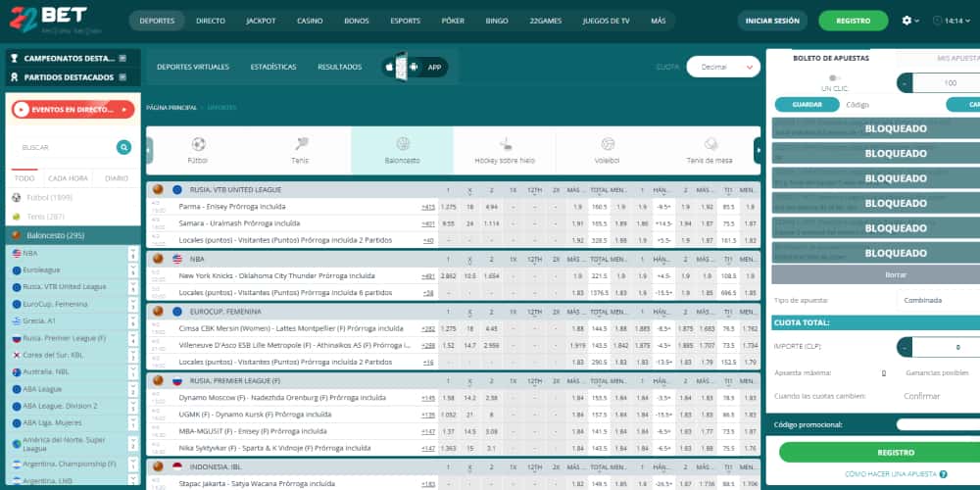Click the top Registro button

pyautogui.click(x=854, y=21)
